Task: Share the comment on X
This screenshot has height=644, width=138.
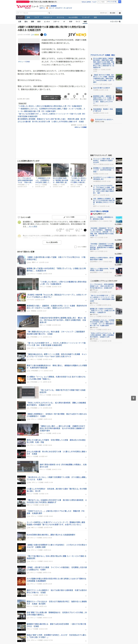Action: (x=85, y=230)
